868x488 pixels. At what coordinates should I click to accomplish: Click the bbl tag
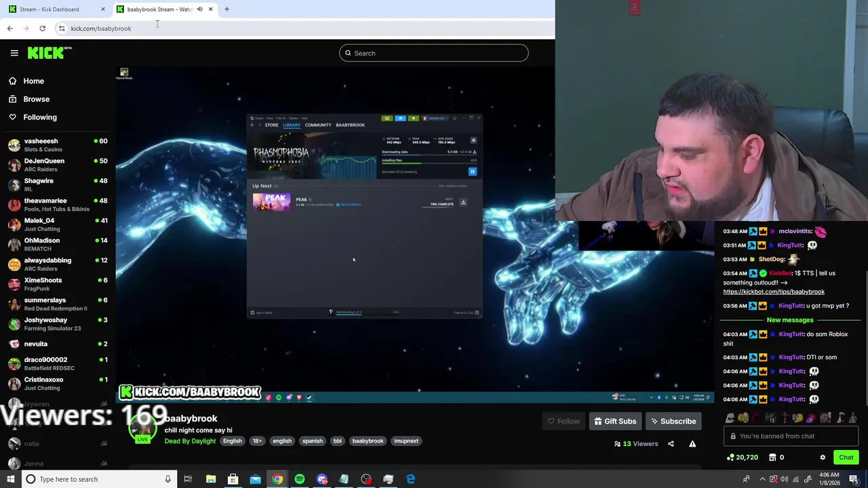point(337,441)
